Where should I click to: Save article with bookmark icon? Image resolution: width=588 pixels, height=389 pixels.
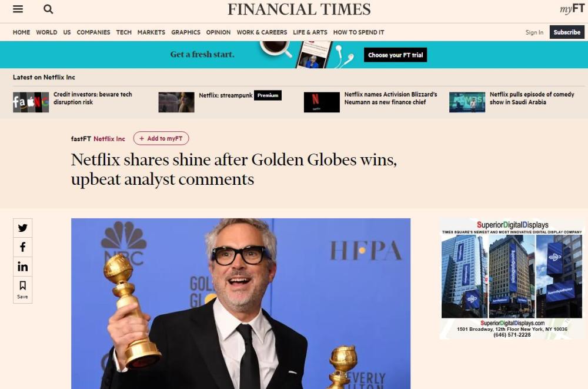22,290
